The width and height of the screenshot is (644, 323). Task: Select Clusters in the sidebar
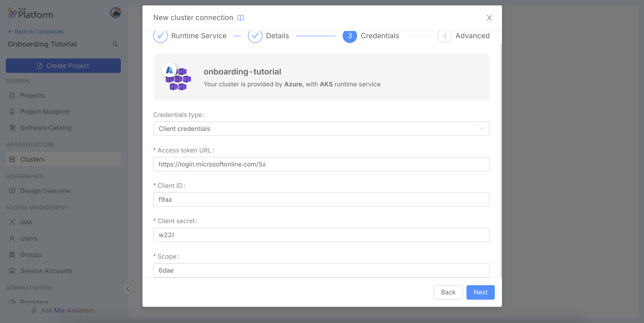coord(63,159)
